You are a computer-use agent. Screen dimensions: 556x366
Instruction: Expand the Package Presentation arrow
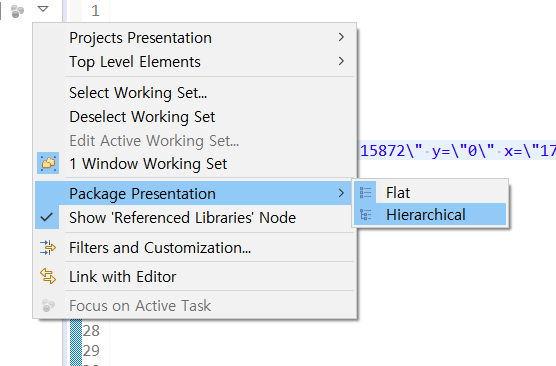pyautogui.click(x=341, y=193)
